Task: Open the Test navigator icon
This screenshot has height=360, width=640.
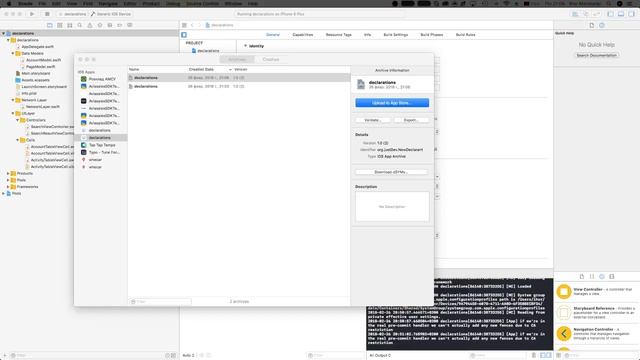Action: point(100,25)
